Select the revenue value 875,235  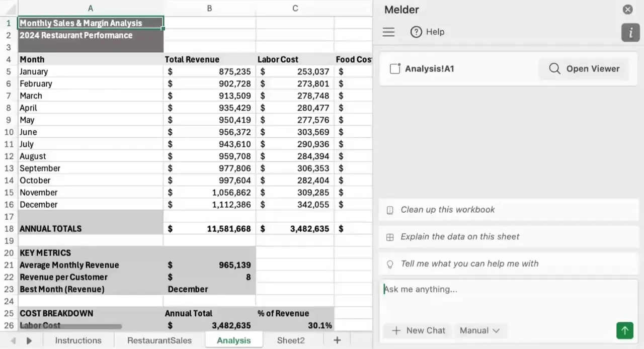coord(209,71)
